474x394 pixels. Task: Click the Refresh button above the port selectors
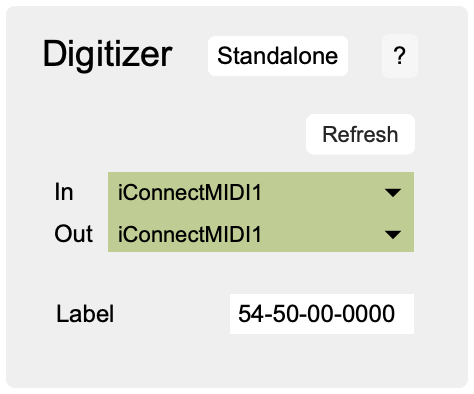point(360,134)
